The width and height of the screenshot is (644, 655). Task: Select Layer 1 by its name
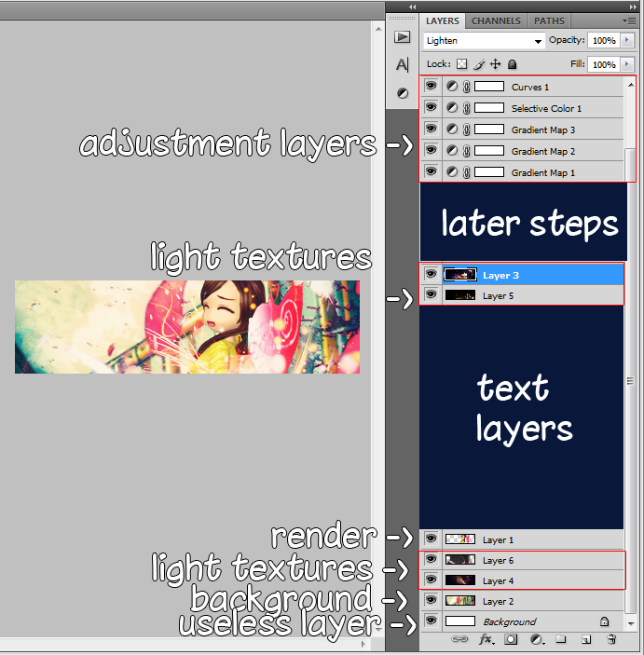point(498,539)
